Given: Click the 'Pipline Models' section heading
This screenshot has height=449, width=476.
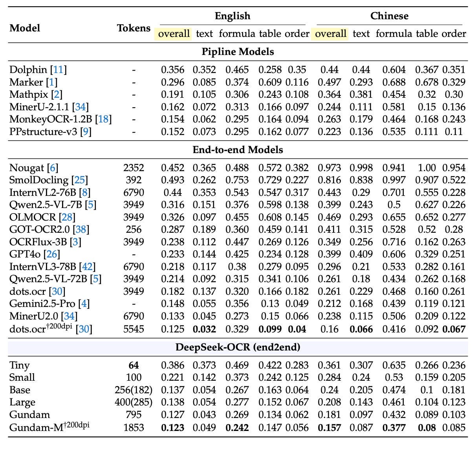Looking at the screenshot, I should pos(238,52).
